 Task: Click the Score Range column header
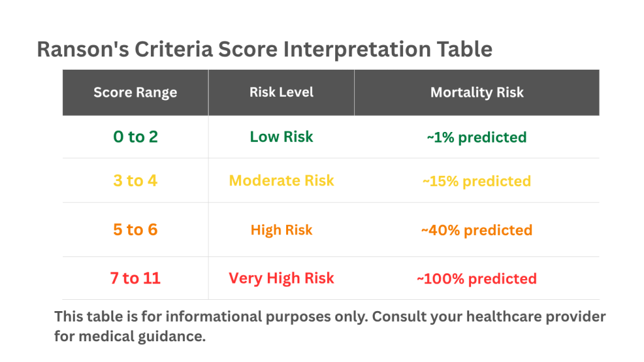pyautogui.click(x=135, y=92)
